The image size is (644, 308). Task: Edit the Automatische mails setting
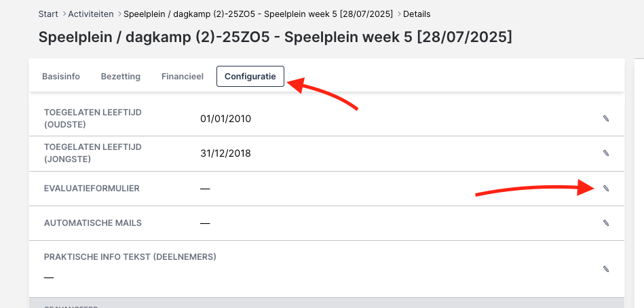pos(606,223)
